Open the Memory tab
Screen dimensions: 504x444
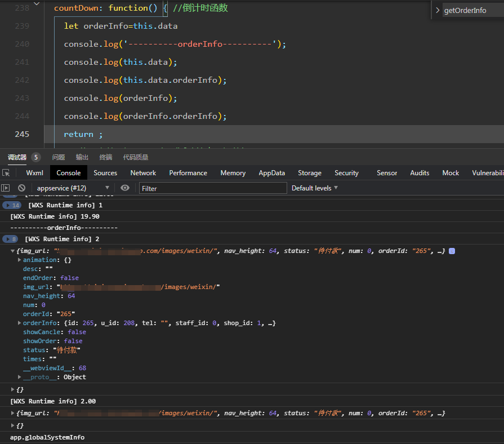233,173
